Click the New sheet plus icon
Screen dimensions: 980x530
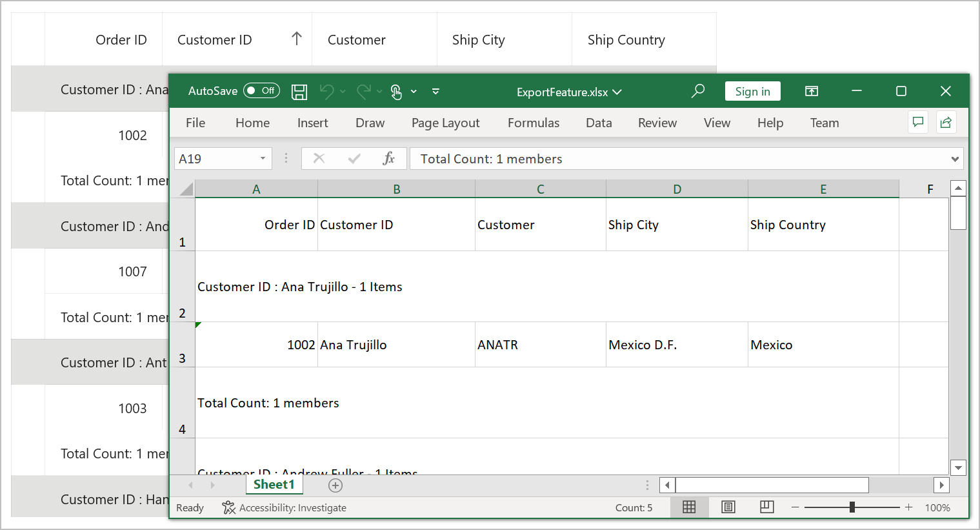coord(335,485)
